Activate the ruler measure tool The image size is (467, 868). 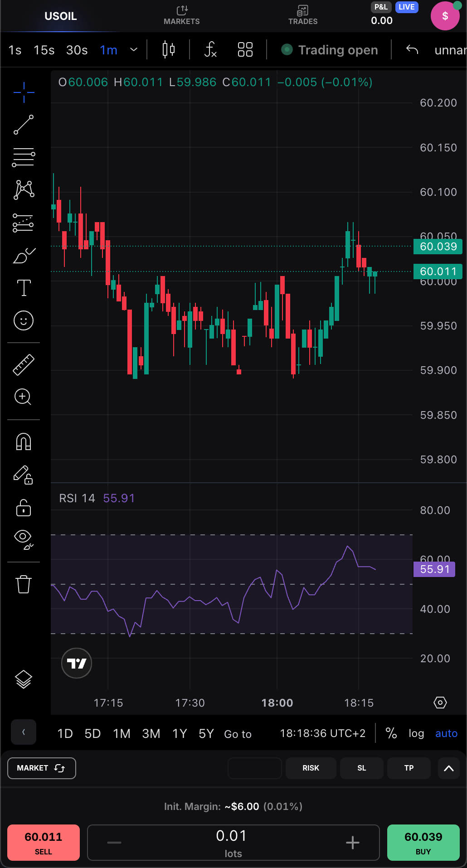pos(24,365)
